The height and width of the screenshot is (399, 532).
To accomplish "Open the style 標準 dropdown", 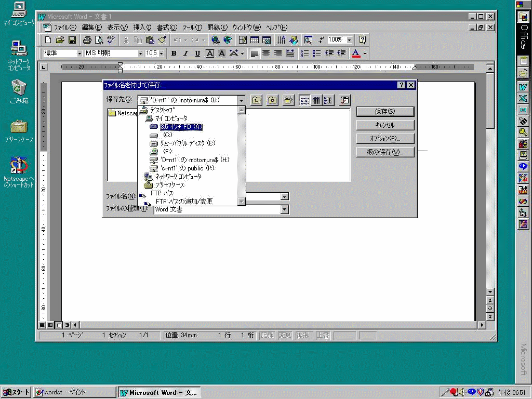I will tap(79, 54).
